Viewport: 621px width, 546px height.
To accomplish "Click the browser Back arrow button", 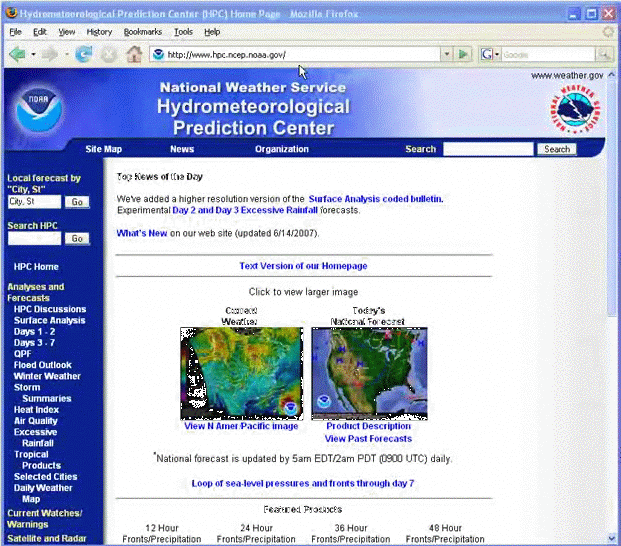I will (x=17, y=54).
